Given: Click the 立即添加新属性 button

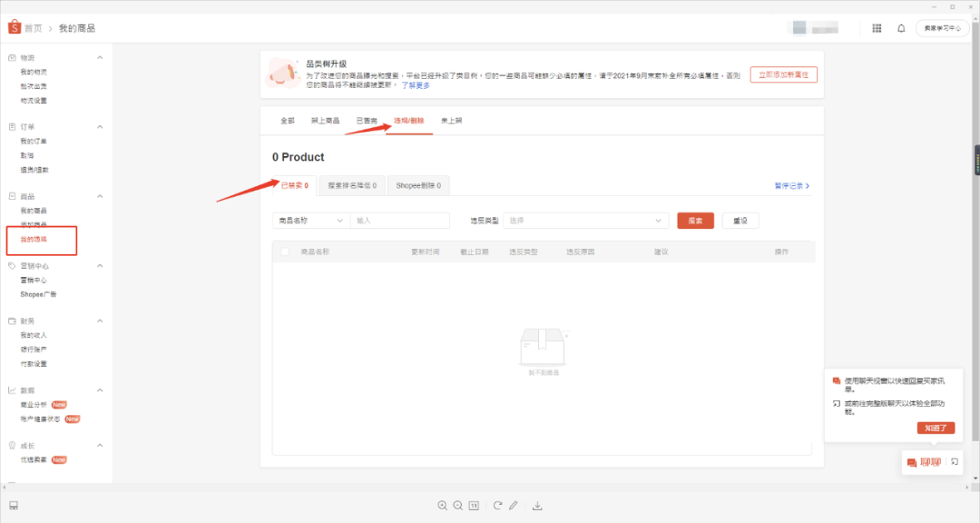Looking at the screenshot, I should coord(782,74).
